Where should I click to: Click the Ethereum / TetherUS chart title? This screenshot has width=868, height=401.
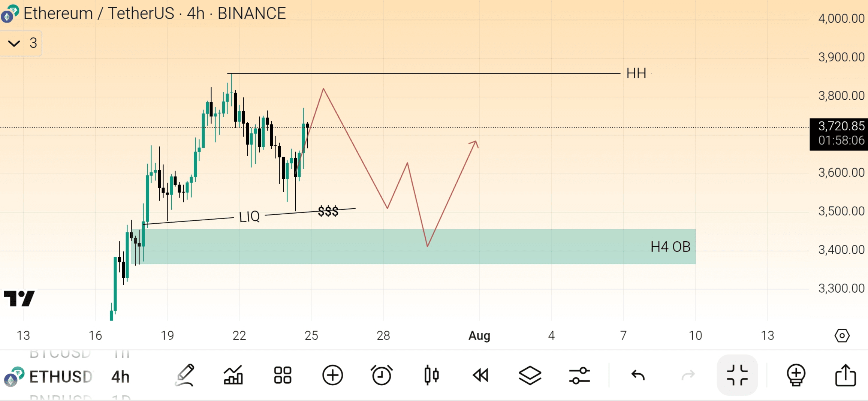pos(154,13)
